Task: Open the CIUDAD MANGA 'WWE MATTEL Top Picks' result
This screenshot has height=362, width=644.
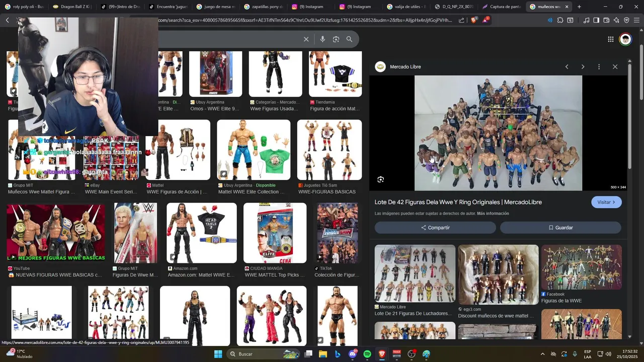Action: pos(275,233)
